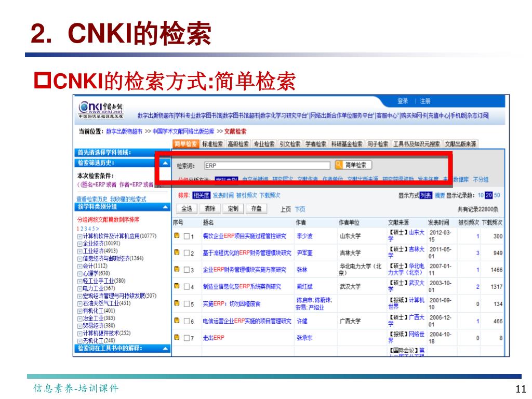Open the 查看检索历史 link
The height and width of the screenshot is (399, 532).
92,199
